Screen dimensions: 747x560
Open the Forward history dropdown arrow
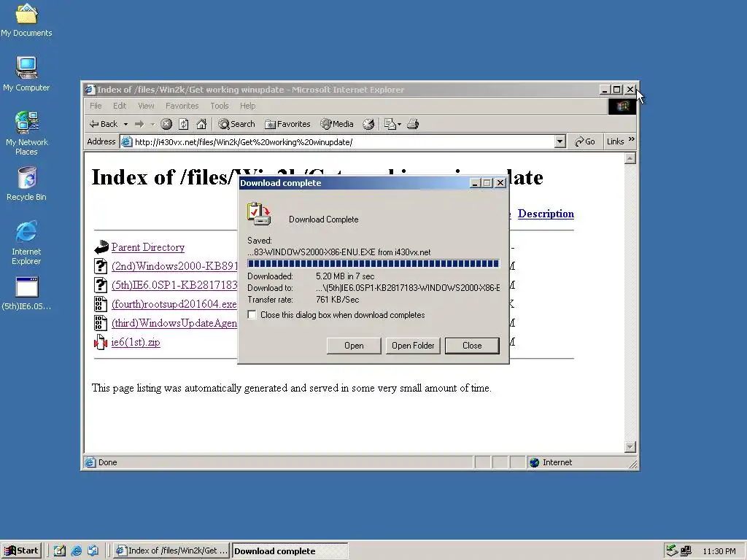[x=152, y=124]
